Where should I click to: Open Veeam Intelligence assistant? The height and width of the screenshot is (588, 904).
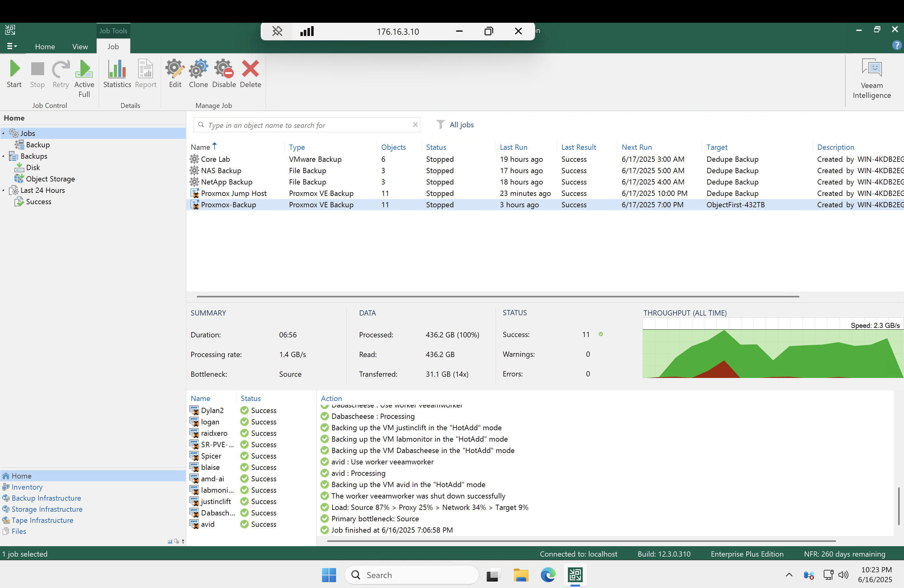(x=872, y=79)
